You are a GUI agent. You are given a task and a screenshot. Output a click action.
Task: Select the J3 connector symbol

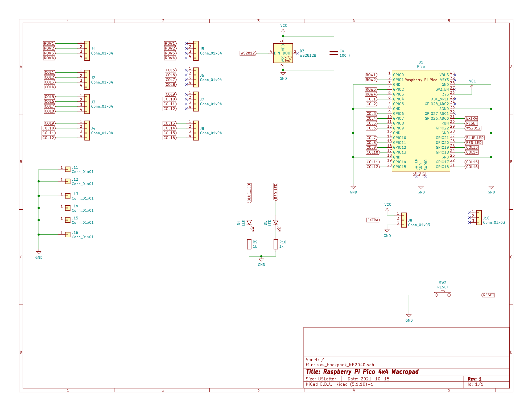87,104
